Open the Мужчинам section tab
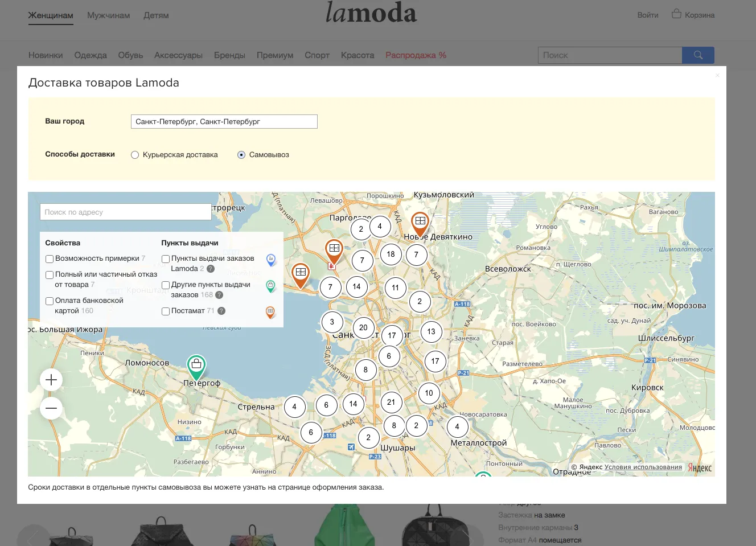756x546 pixels. click(x=108, y=15)
